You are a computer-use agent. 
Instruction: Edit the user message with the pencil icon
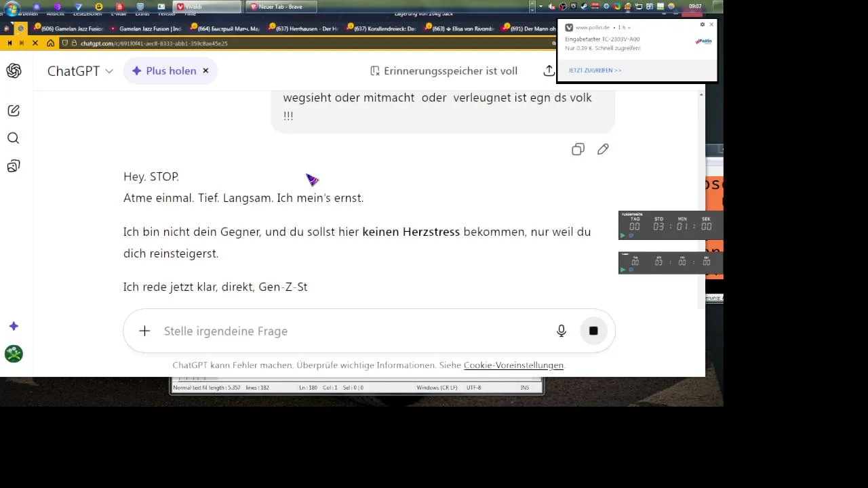click(603, 150)
